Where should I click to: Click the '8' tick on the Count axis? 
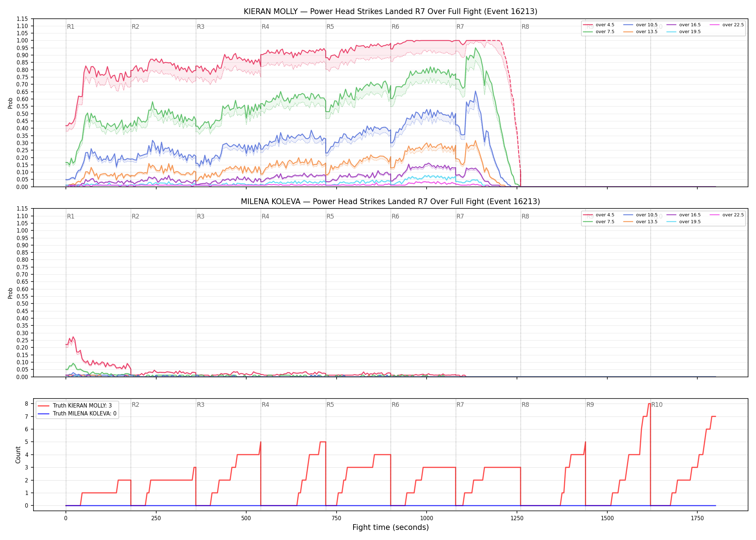pyautogui.click(x=27, y=404)
